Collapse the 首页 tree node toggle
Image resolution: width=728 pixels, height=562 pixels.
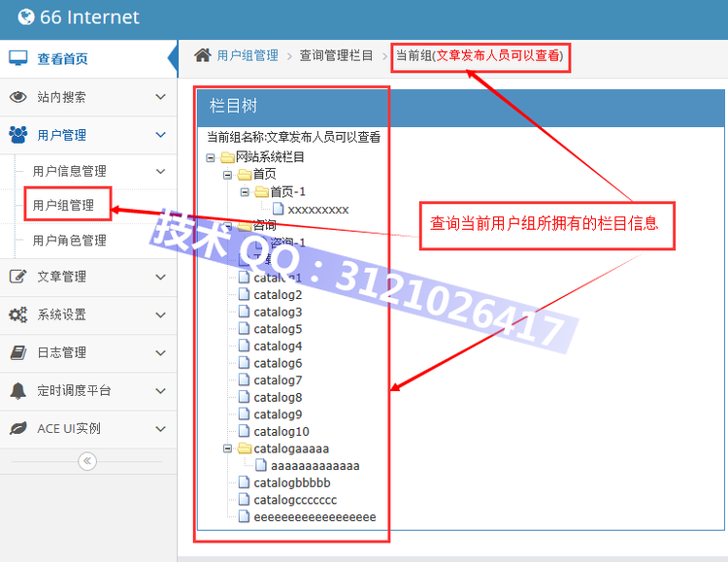[227, 175]
